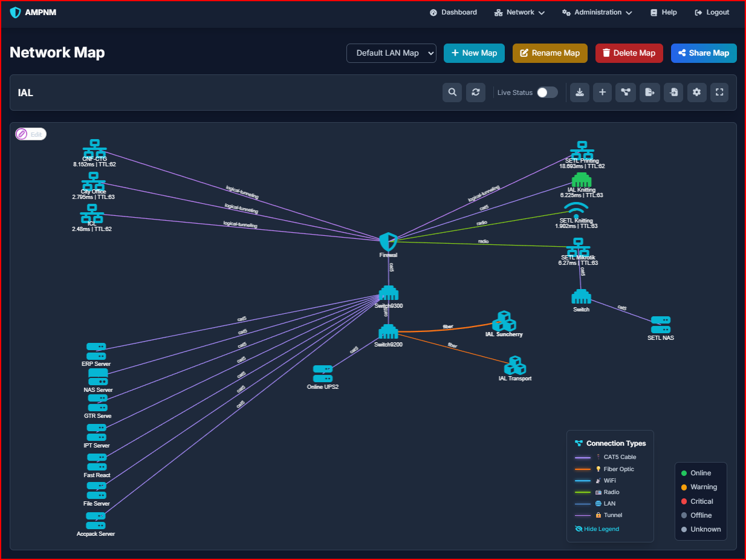Select the Switch9200 node icon
746x560 pixels.
[388, 332]
